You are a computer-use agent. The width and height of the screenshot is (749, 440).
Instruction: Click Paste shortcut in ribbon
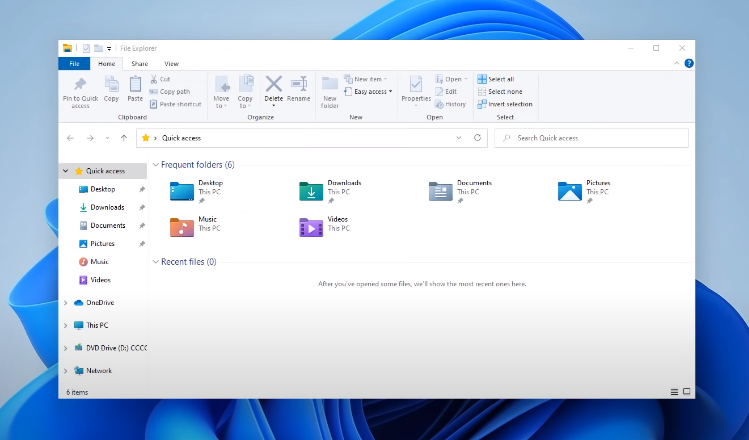(175, 104)
